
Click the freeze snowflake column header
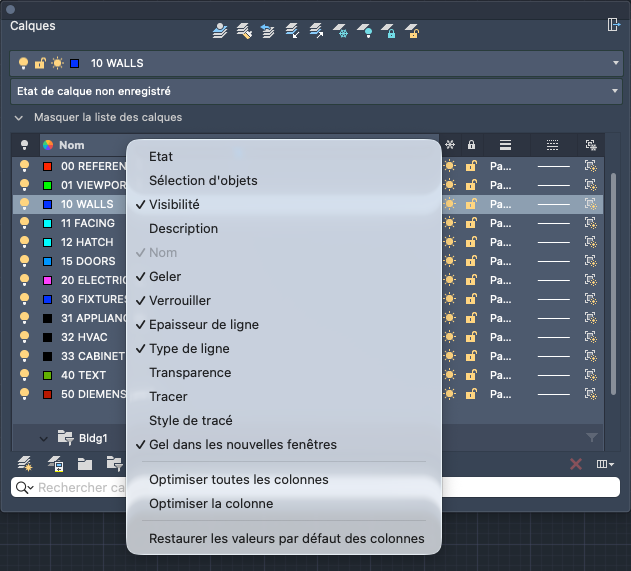[450, 145]
